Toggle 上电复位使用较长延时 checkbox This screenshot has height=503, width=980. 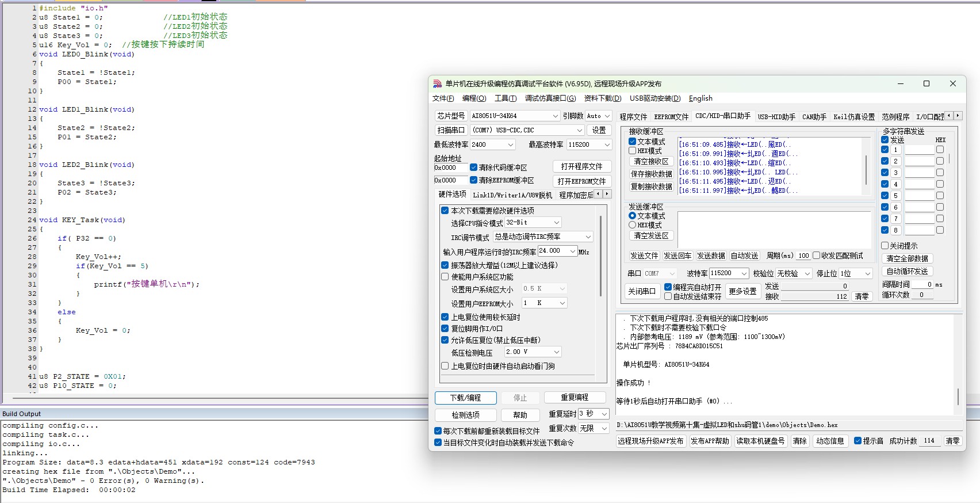click(445, 317)
